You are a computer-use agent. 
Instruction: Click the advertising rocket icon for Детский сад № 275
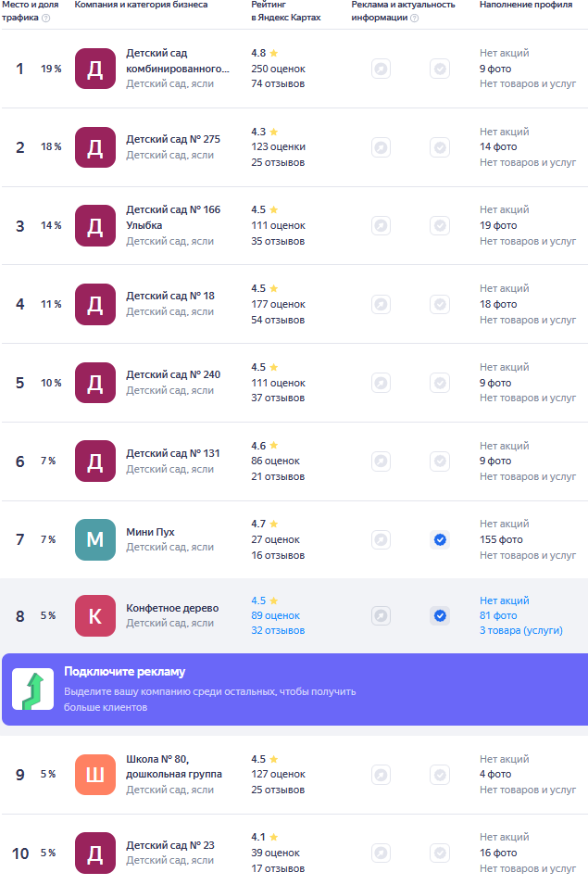(382, 147)
